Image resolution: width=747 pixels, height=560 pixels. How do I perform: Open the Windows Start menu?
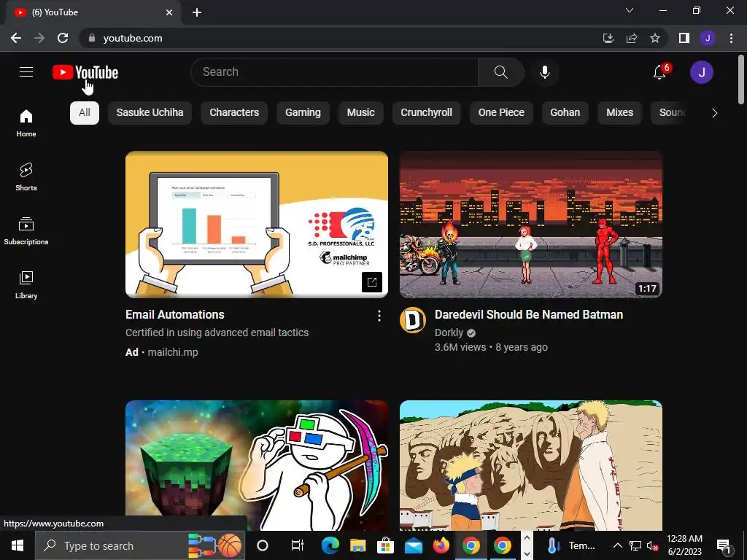point(18,545)
